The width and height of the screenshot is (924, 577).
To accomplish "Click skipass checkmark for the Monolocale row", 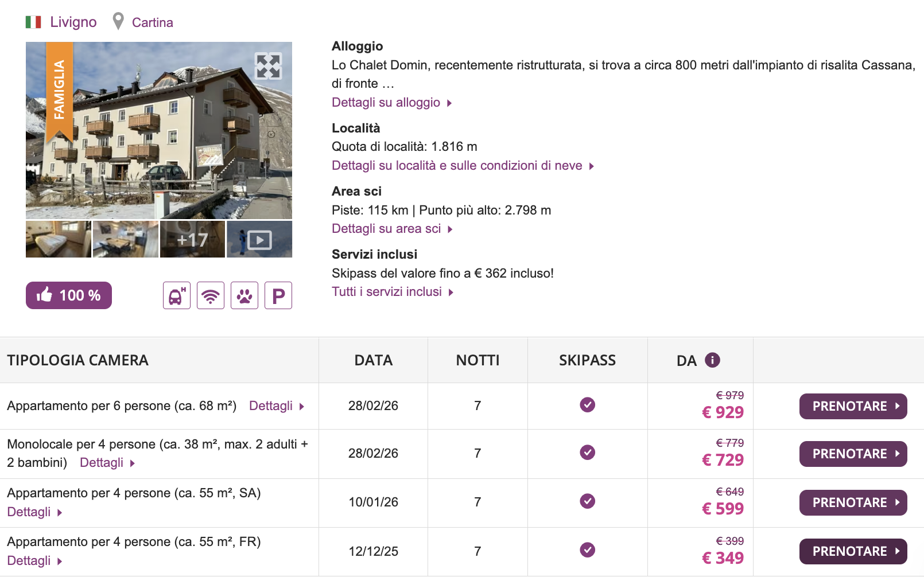I will click(587, 453).
